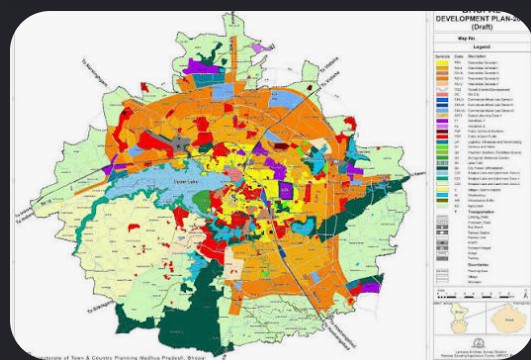
Task: Click the government emblem logo below inset maps
Action: pos(479,343)
